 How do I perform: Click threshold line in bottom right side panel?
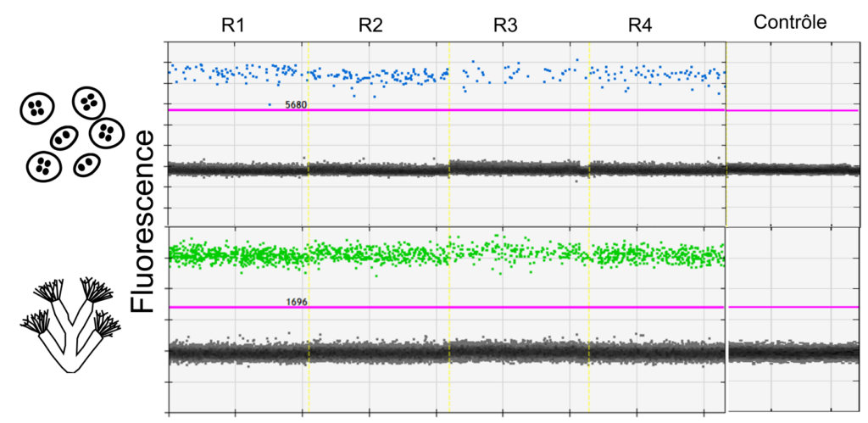coord(793,307)
